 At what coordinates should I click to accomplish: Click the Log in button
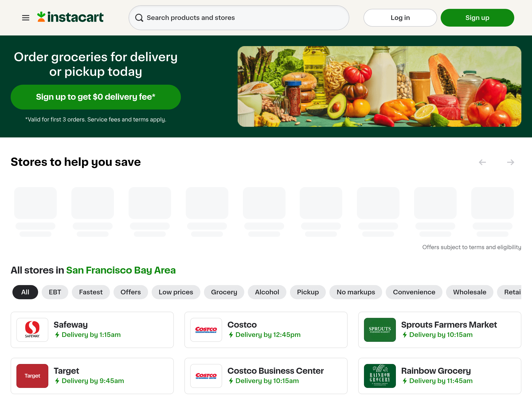(400, 18)
